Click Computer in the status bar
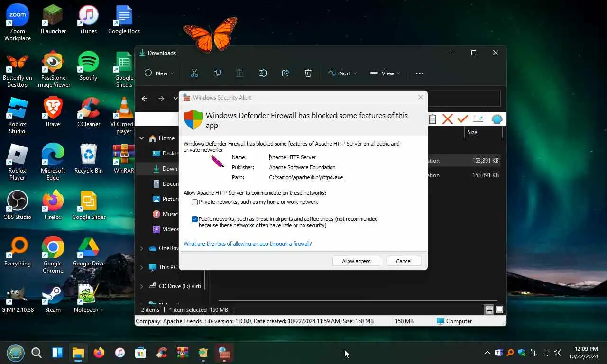Viewport: 607px width, 364px height. point(454,321)
